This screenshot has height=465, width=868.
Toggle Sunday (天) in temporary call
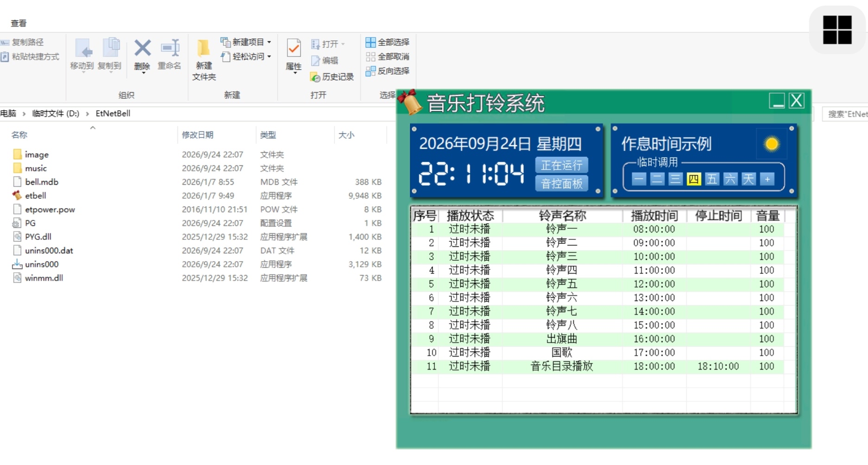click(x=748, y=179)
